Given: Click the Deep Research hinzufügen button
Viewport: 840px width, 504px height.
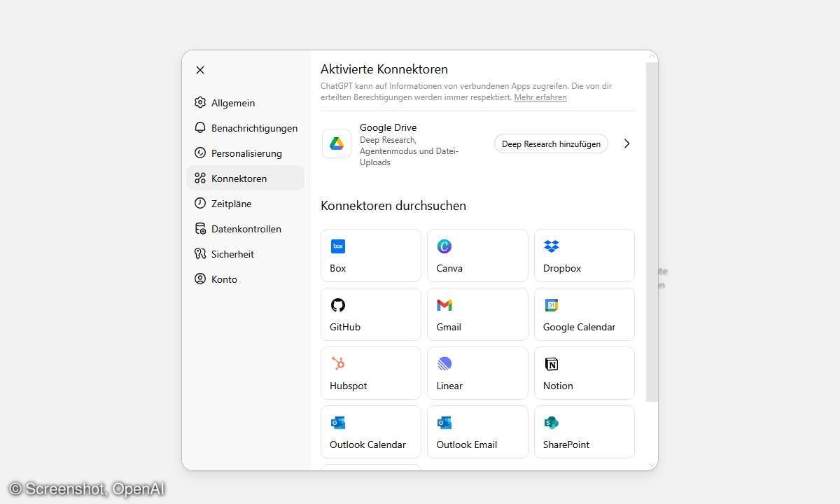Looking at the screenshot, I should (551, 143).
